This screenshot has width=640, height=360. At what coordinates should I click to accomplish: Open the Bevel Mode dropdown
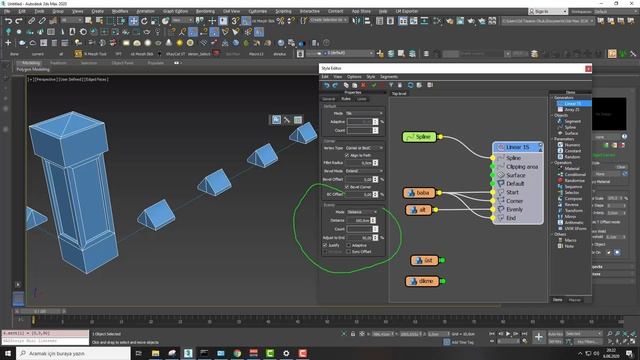364,171
